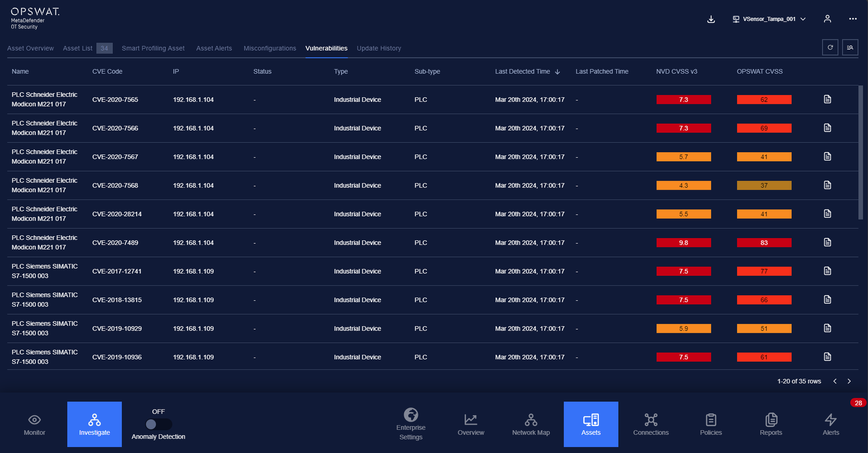This screenshot has width=868, height=453.
Task: Select the Investigate mode
Action: pyautogui.click(x=94, y=425)
